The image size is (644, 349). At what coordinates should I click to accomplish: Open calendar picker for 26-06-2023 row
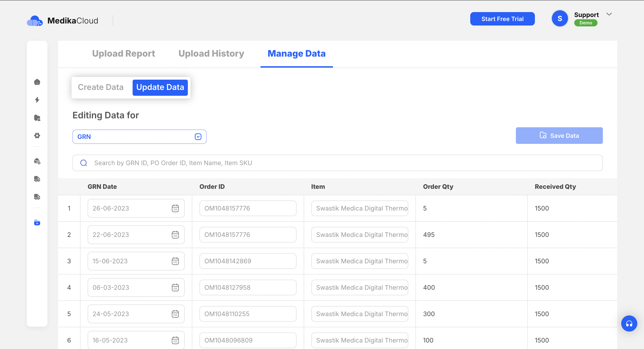tap(175, 208)
